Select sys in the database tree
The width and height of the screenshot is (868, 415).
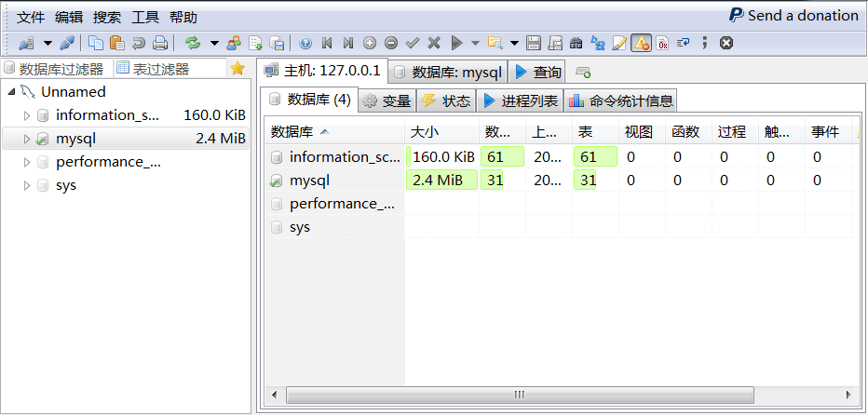pos(66,185)
